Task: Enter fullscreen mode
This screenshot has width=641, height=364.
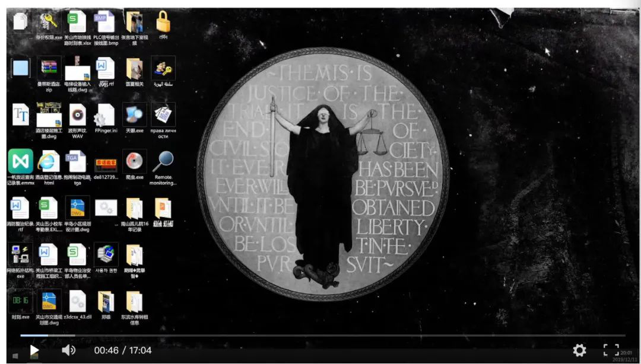Action: point(611,350)
